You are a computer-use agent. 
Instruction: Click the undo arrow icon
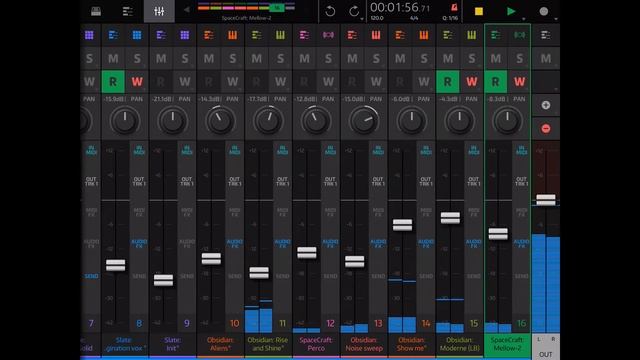[330, 11]
